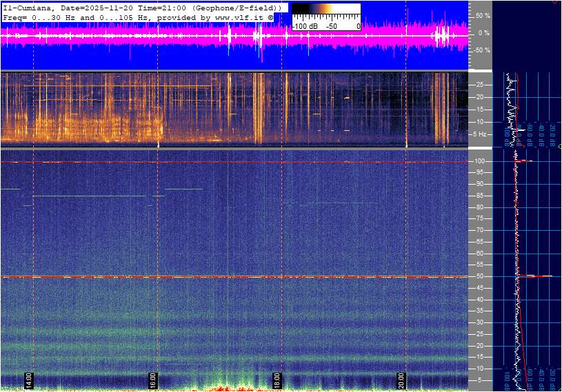Jump to the 18:00 time marker
Image resolution: width=562 pixels, height=392 pixels.
pyautogui.click(x=277, y=380)
